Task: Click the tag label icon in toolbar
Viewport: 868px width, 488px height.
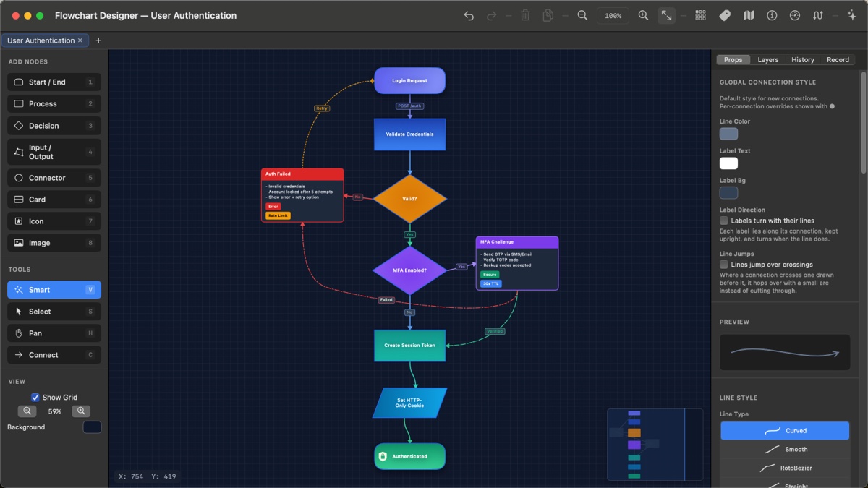Action: click(x=725, y=16)
